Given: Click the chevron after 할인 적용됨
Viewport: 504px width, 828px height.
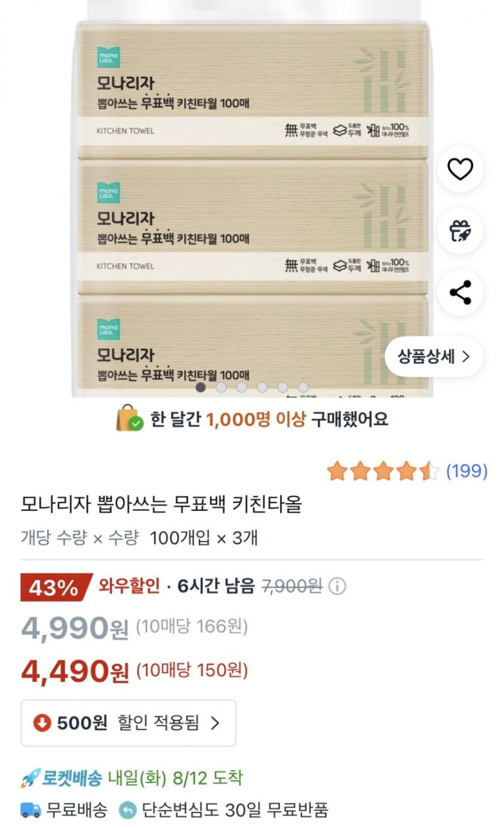Looking at the screenshot, I should coord(215,723).
